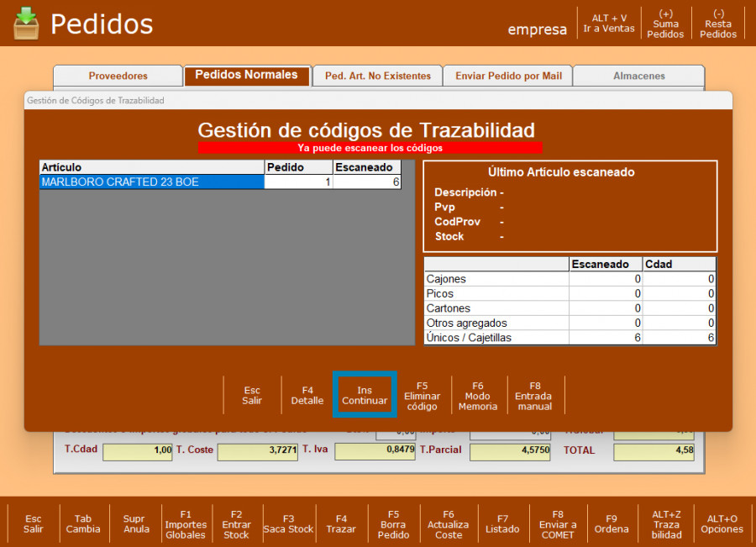Click ALT + V Ir a Ventas

click(609, 24)
